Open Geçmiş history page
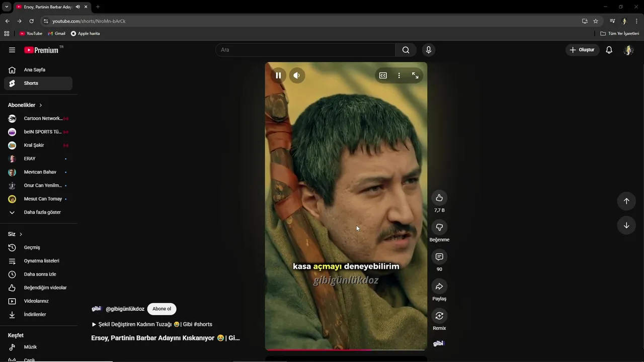This screenshot has height=362, width=644. (x=38, y=247)
